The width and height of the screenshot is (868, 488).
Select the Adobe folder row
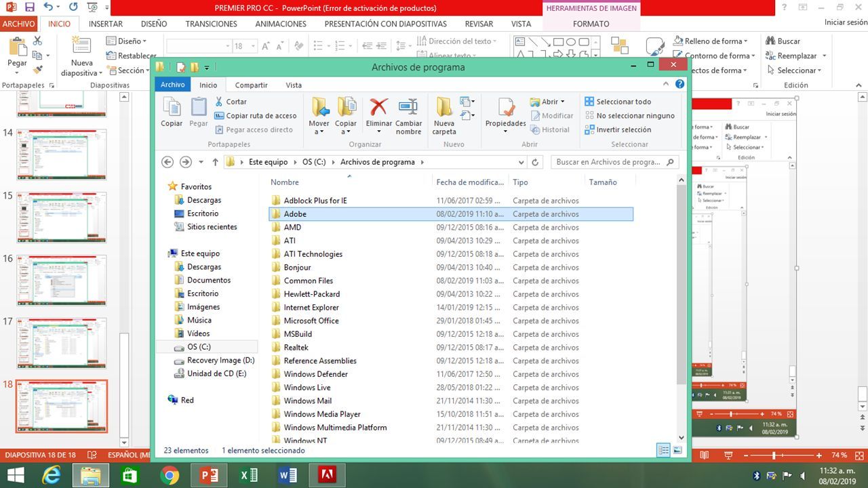click(x=451, y=214)
